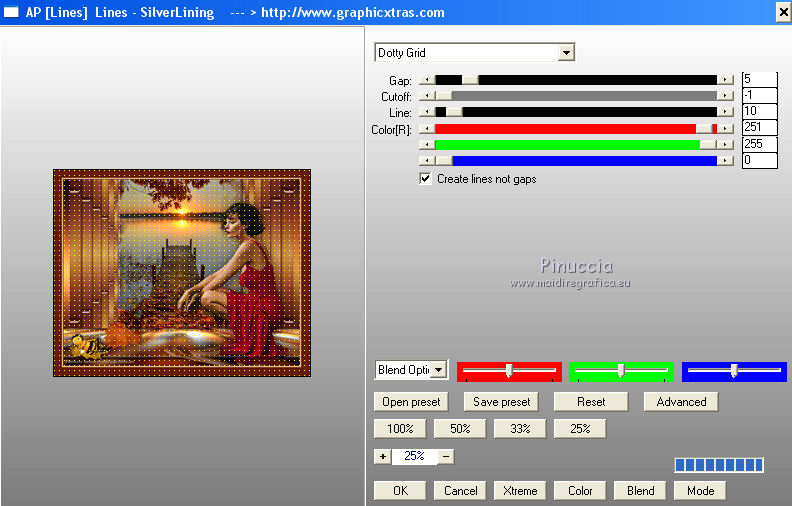This screenshot has width=792, height=506.
Task: Click the 25% zoom value field
Action: coord(414,456)
